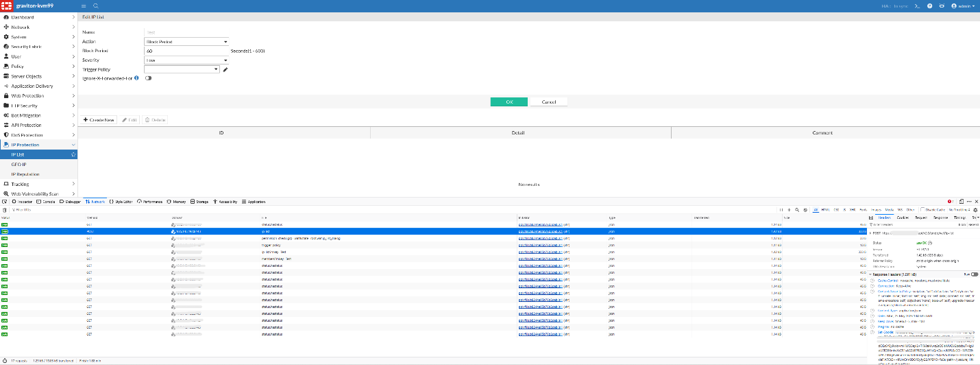The width and height of the screenshot is (980, 365).
Task: Expand the Web Protection sidebar menu
Action: [x=38, y=96]
